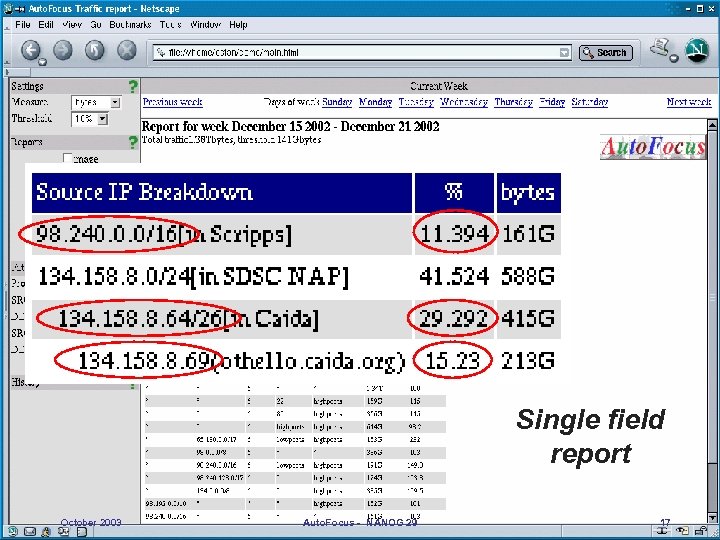Image resolution: width=720 pixels, height=540 pixels.
Task: Click the Search button
Action: point(606,53)
